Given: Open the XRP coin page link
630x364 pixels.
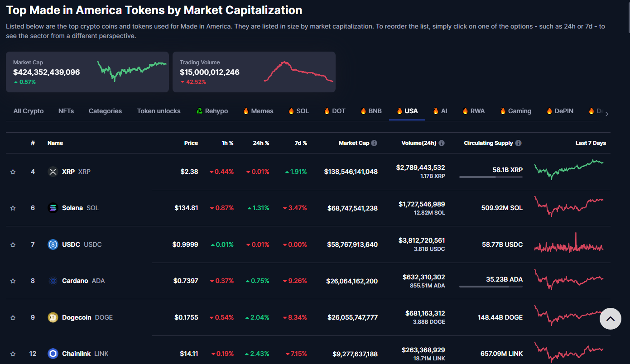Looking at the screenshot, I should [76, 172].
